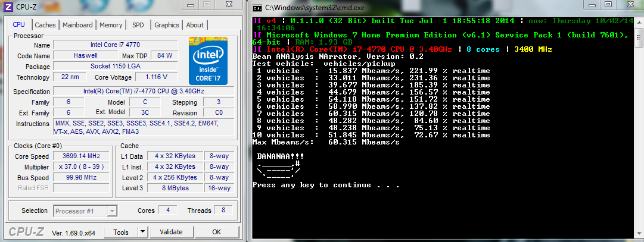Click the empty Rated FSB field
The image size is (644, 242).
[x=81, y=188]
